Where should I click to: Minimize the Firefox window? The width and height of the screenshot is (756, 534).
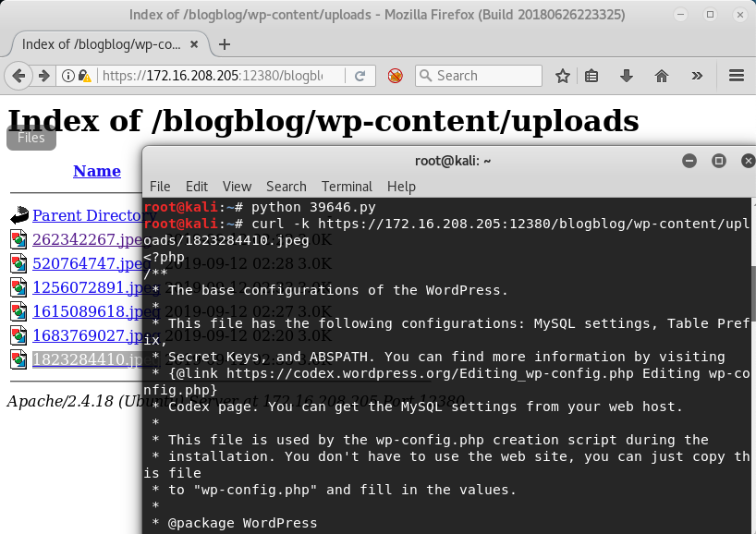pos(680,15)
